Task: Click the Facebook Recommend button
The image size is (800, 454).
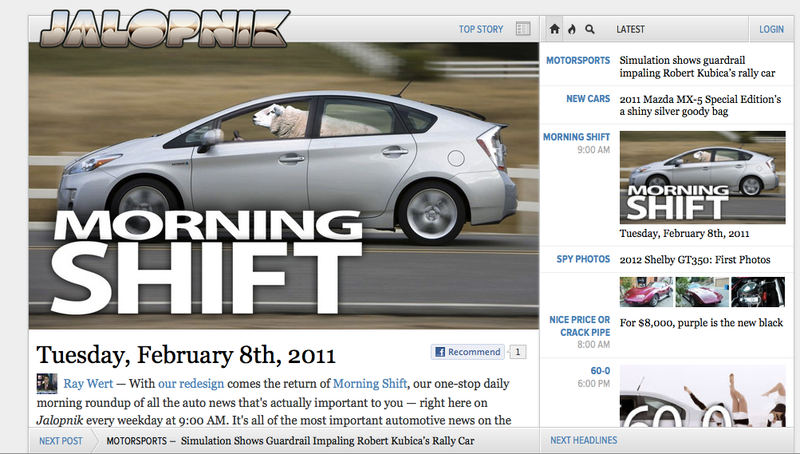Action: pyautogui.click(x=468, y=352)
